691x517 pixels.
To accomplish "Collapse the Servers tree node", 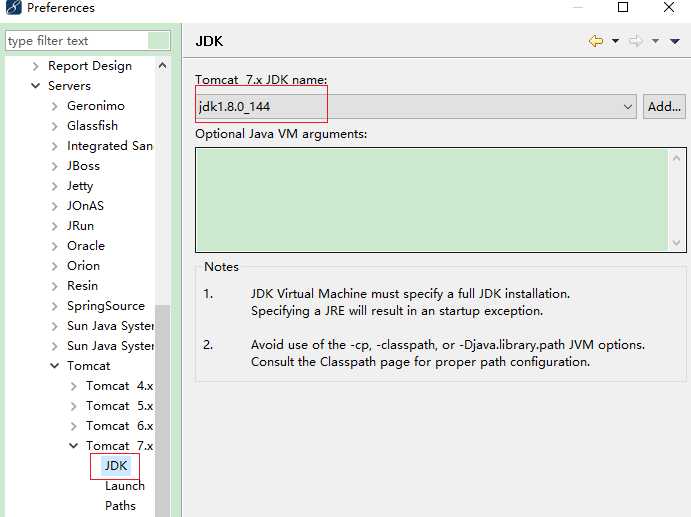I will tap(36, 86).
